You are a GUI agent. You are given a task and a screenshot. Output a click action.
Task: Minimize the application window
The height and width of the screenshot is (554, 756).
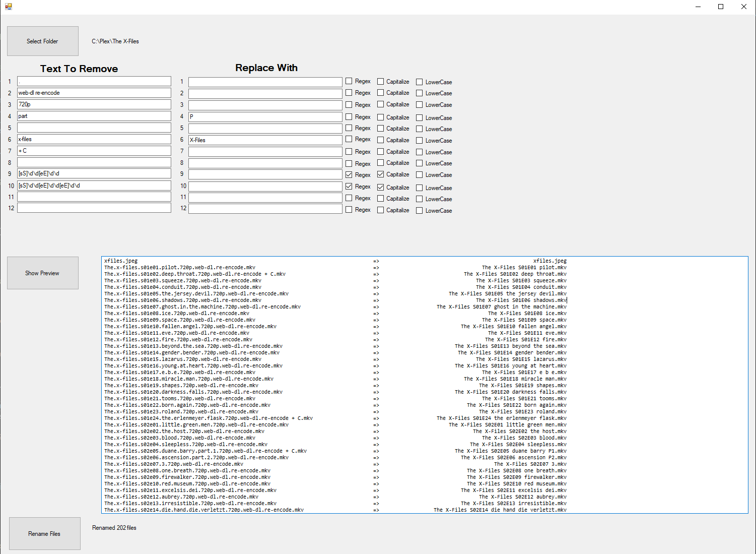(698, 7)
